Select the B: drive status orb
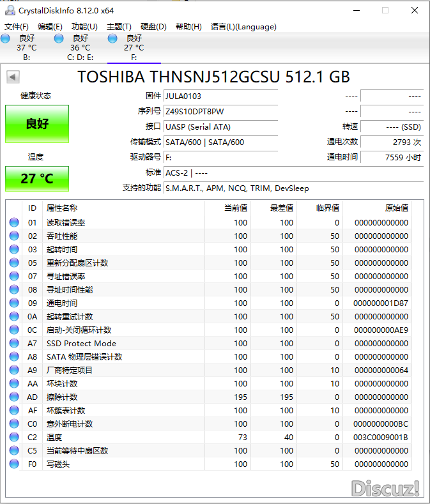Viewport: 430px width, 504px height. (6, 39)
